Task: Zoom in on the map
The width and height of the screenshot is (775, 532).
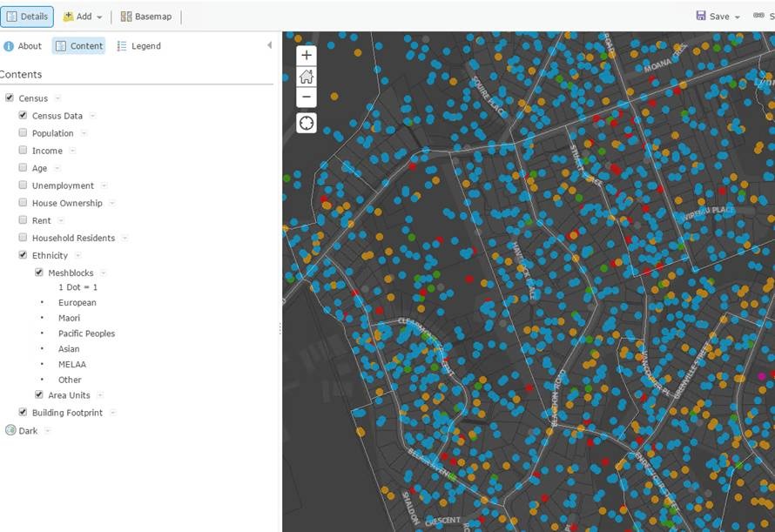Action: (306, 55)
